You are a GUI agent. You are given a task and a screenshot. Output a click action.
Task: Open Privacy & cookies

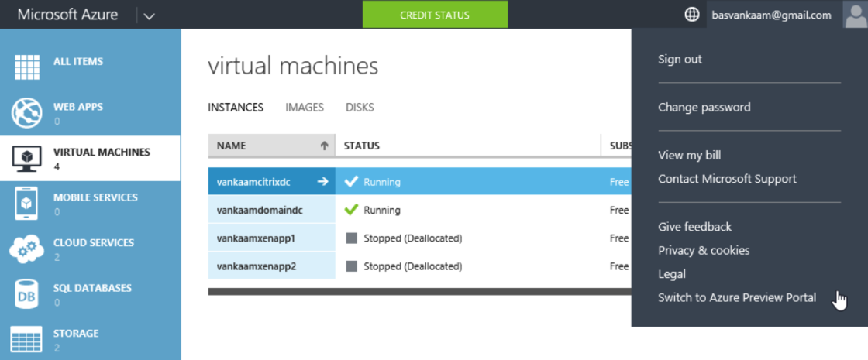(704, 251)
